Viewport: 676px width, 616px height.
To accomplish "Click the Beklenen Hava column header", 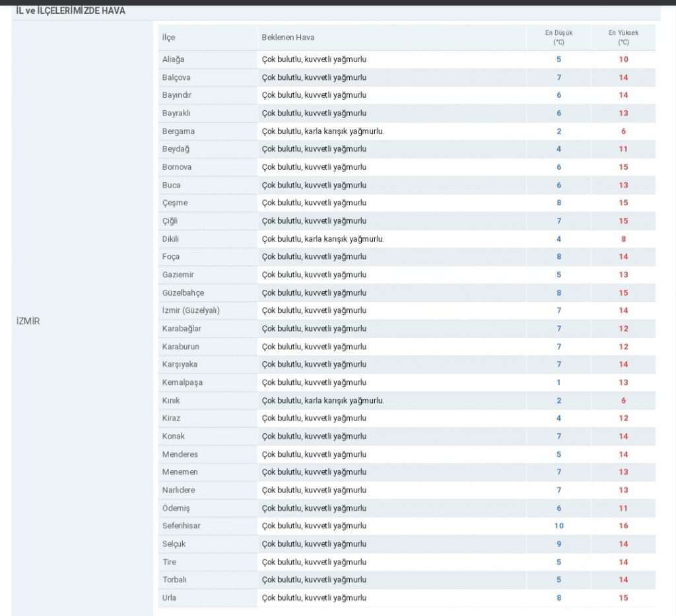I will tap(288, 38).
